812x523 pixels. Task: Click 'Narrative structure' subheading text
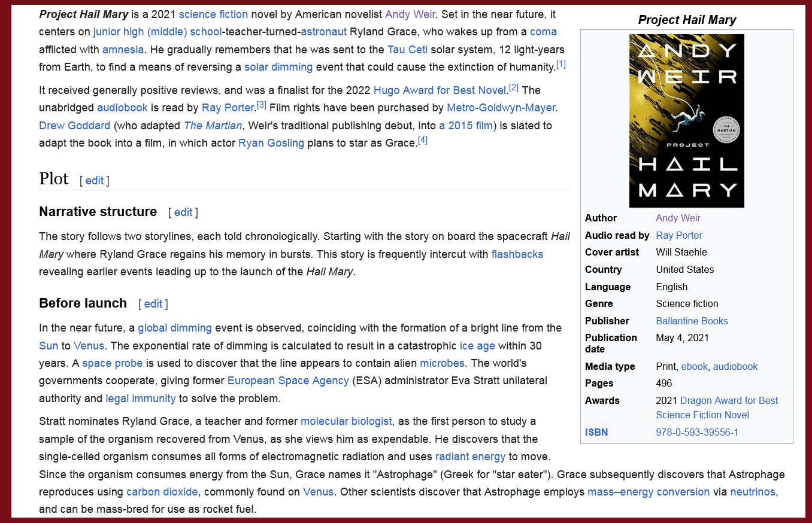(98, 212)
